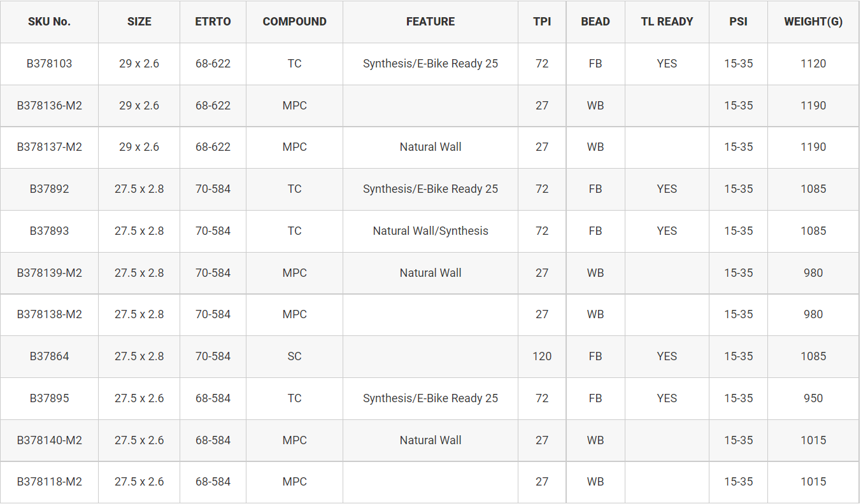This screenshot has height=504, width=861.
Task: Click weight 1190 in B378136-M2 row
Action: tap(813, 106)
